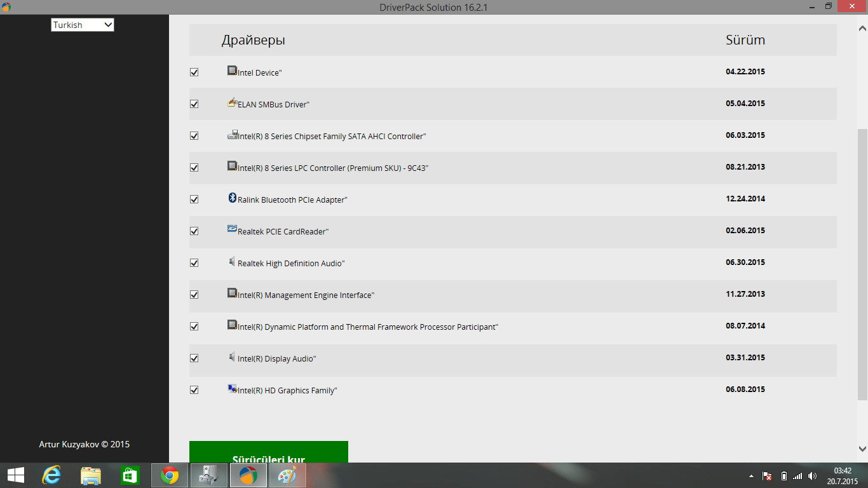Screen dimensions: 868x488
Task: Open the device installer taskbar icon
Action: click(x=209, y=475)
